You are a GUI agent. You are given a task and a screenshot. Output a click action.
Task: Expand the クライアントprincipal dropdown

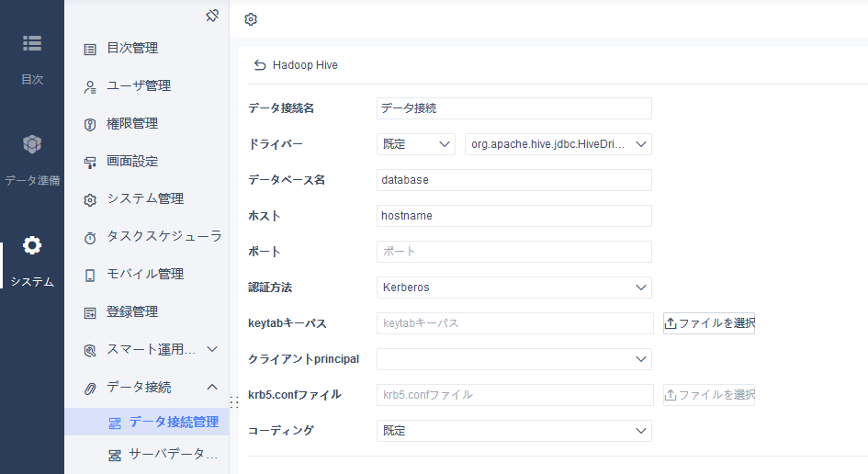[x=513, y=359]
